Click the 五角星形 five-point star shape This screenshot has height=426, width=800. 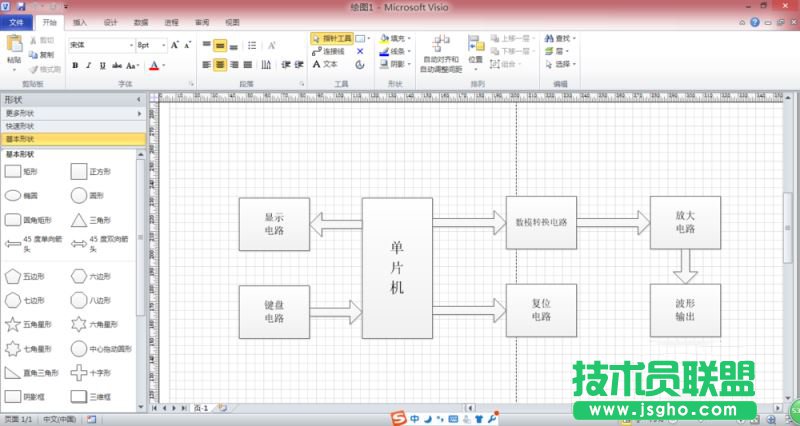coord(13,324)
